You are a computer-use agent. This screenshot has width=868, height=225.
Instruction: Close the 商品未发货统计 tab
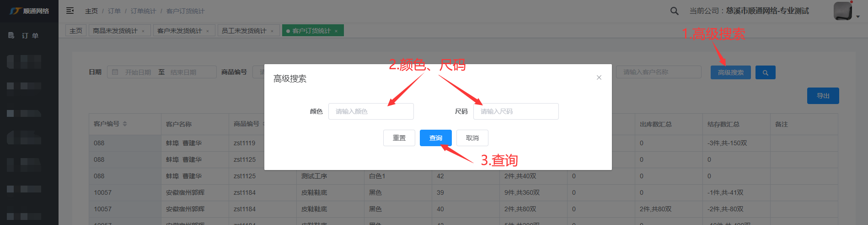143,31
